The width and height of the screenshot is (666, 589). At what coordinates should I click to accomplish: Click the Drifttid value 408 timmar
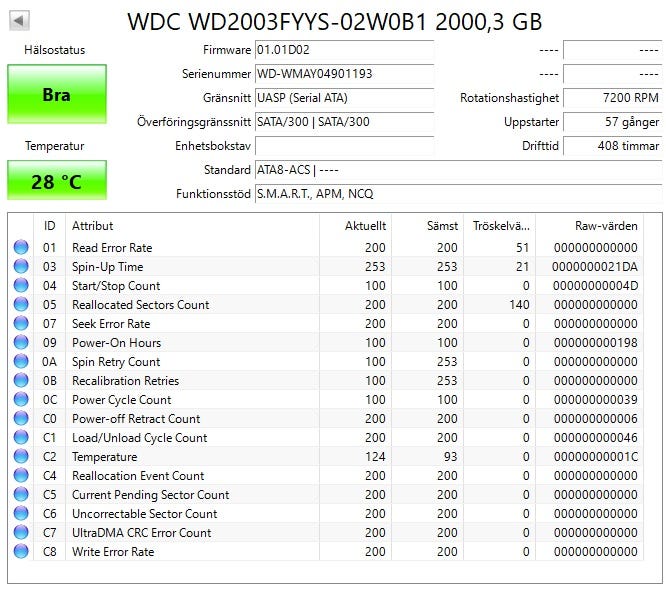coord(612,146)
